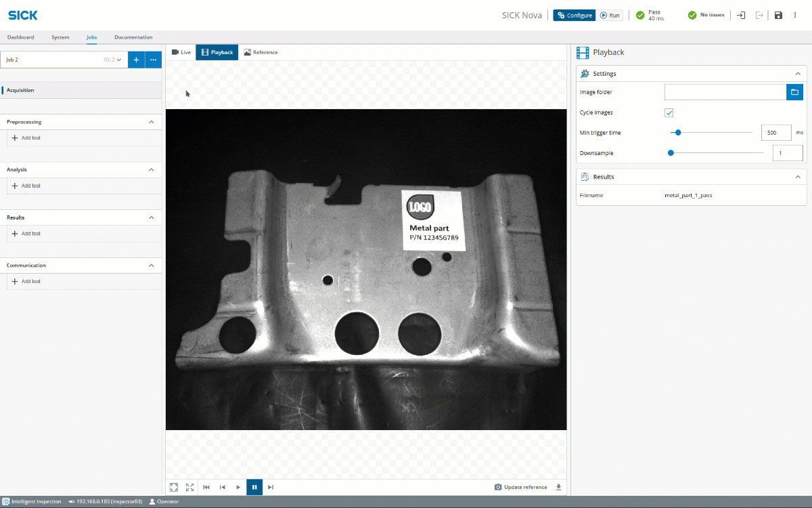Open the kebab menu in top-right corner
Image resolution: width=812 pixels, height=508 pixels.
[794, 15]
